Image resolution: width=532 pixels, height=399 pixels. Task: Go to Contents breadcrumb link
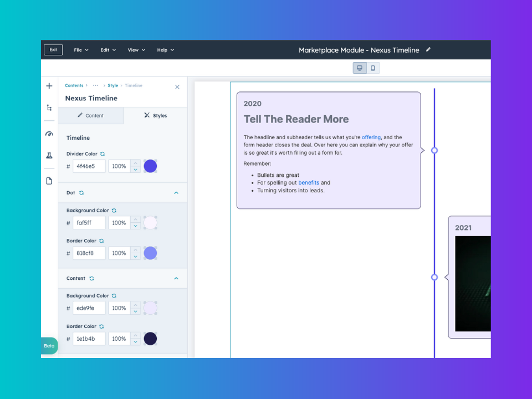(74, 86)
